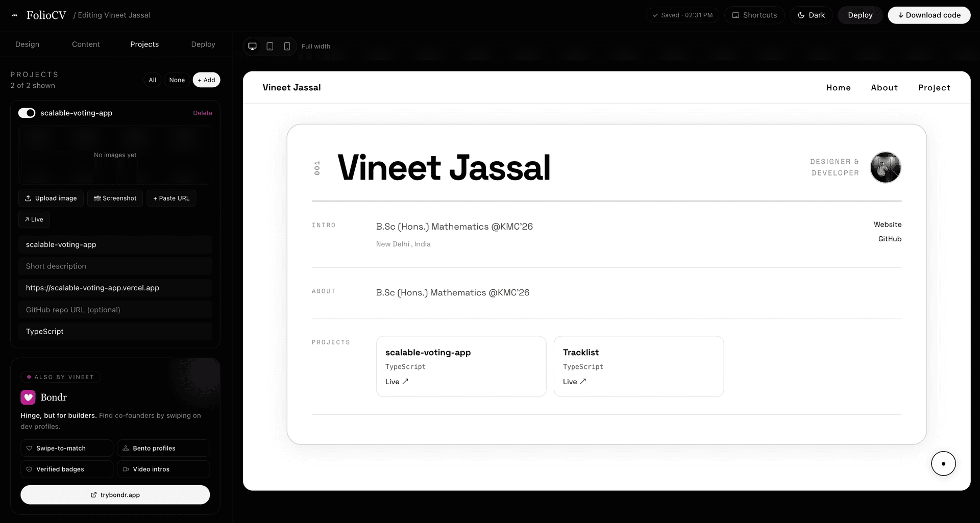Click the '2 of 2 shown' text

click(33, 86)
